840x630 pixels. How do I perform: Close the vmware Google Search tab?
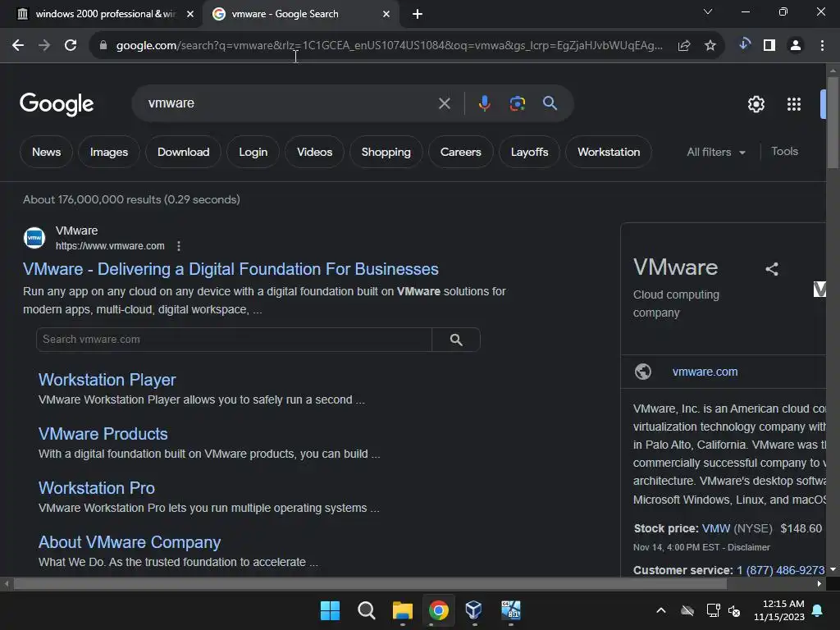coord(386,14)
